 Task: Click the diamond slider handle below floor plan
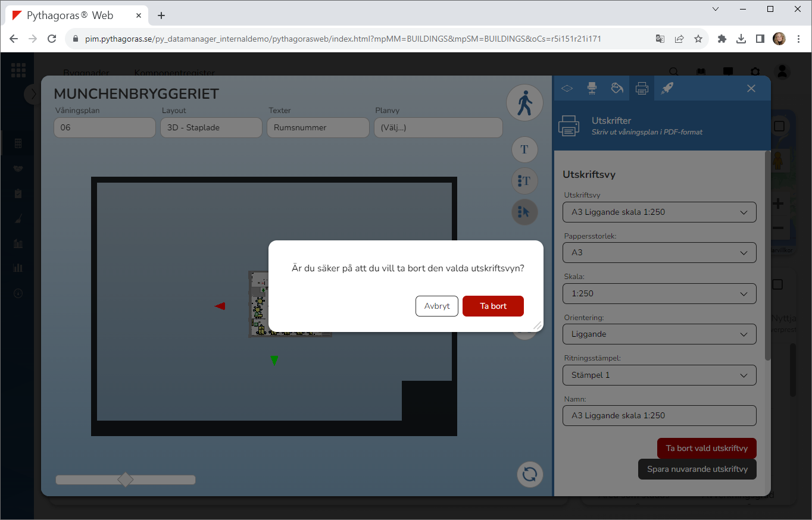point(125,480)
